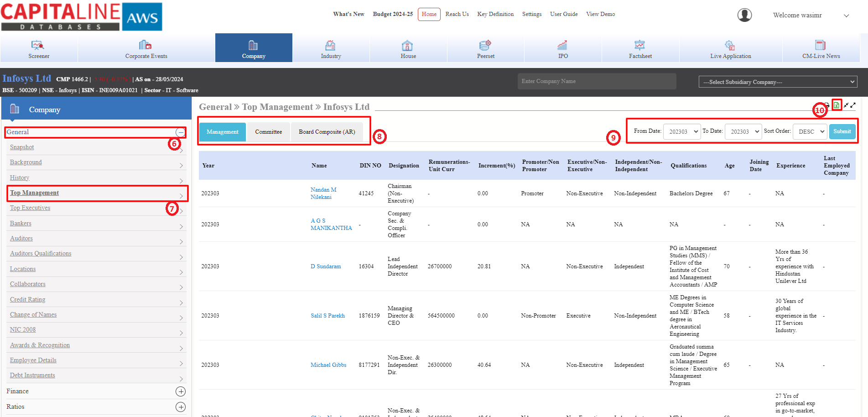Viewport: 868px width, 417px height.
Task: Open the House module icon
Action: [407, 45]
